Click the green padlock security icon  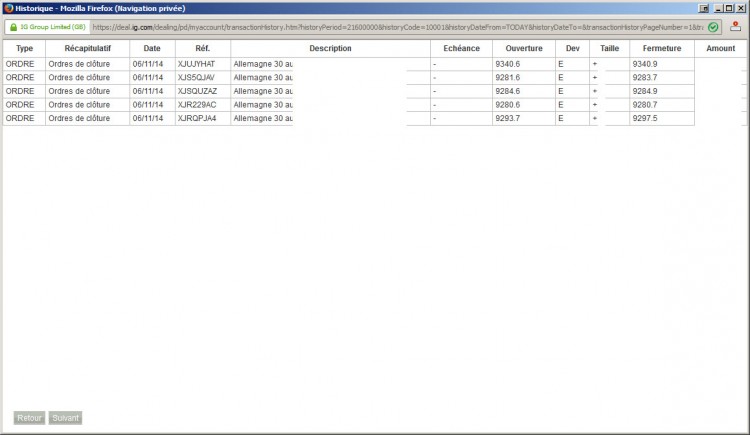click(x=13, y=27)
